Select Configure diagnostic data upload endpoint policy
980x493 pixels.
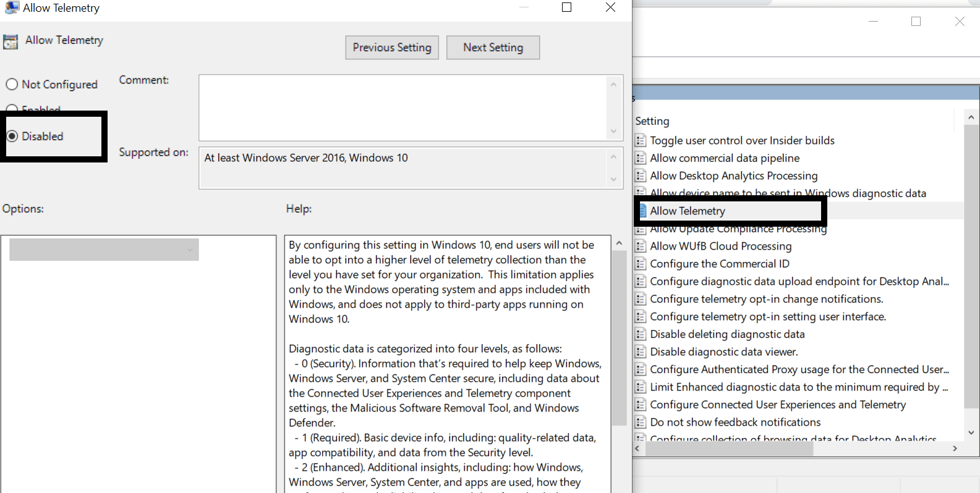click(799, 282)
